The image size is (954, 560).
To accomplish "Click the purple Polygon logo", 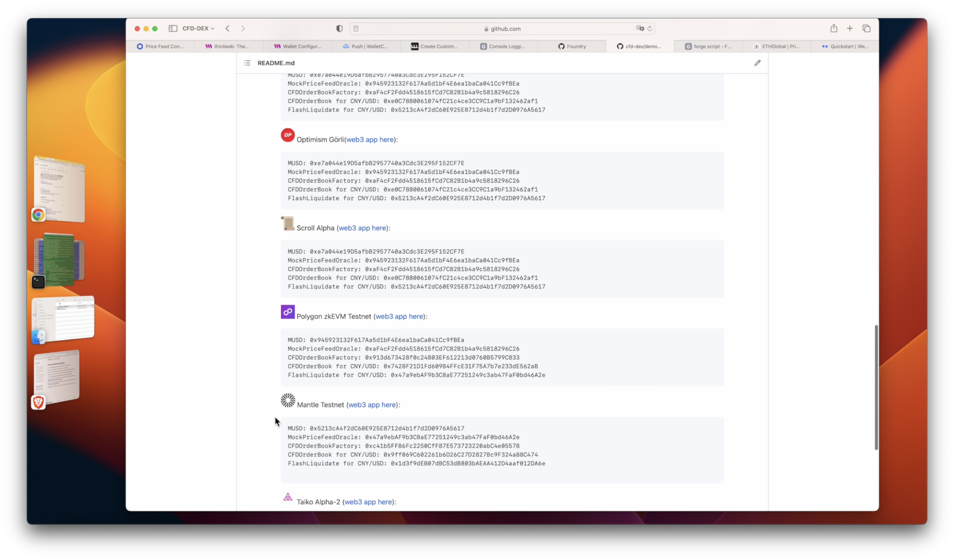I will coord(288,312).
